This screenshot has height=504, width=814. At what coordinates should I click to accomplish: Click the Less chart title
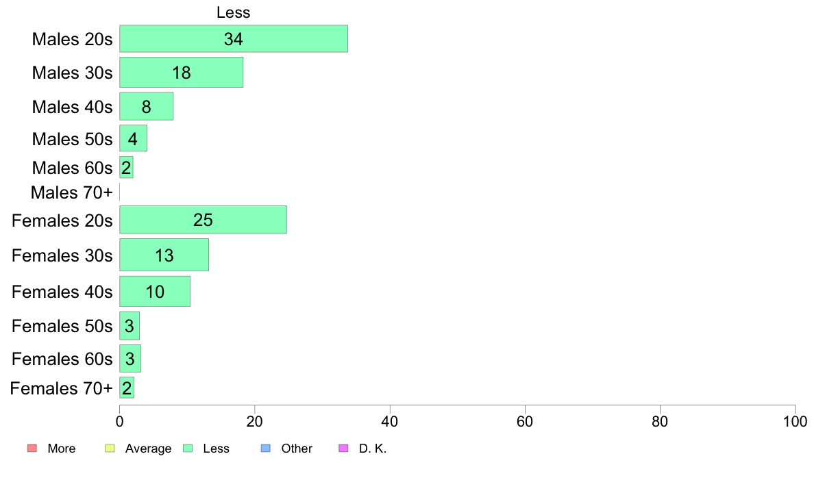click(234, 12)
